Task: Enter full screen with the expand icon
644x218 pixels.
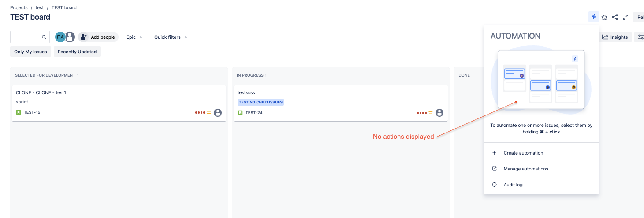Action: [625, 17]
